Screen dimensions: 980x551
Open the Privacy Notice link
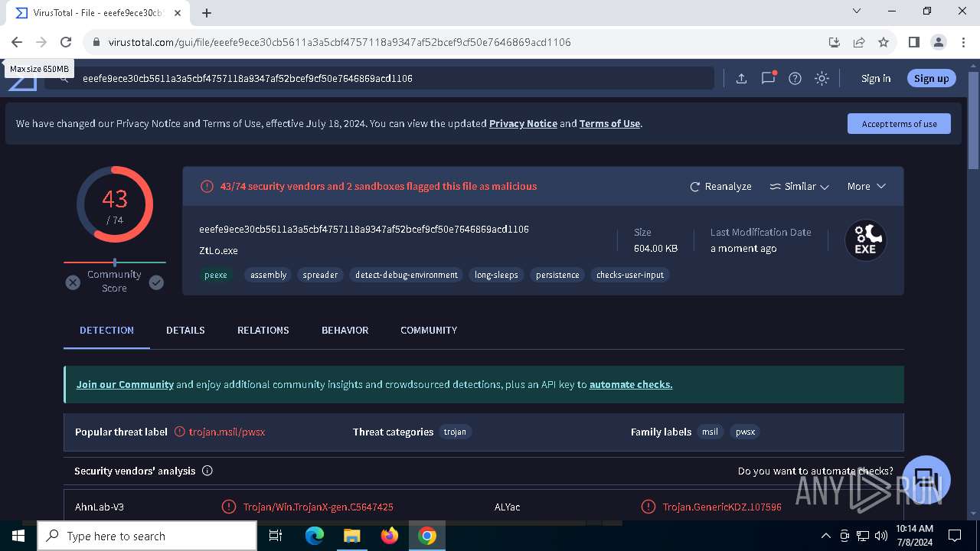coord(523,123)
